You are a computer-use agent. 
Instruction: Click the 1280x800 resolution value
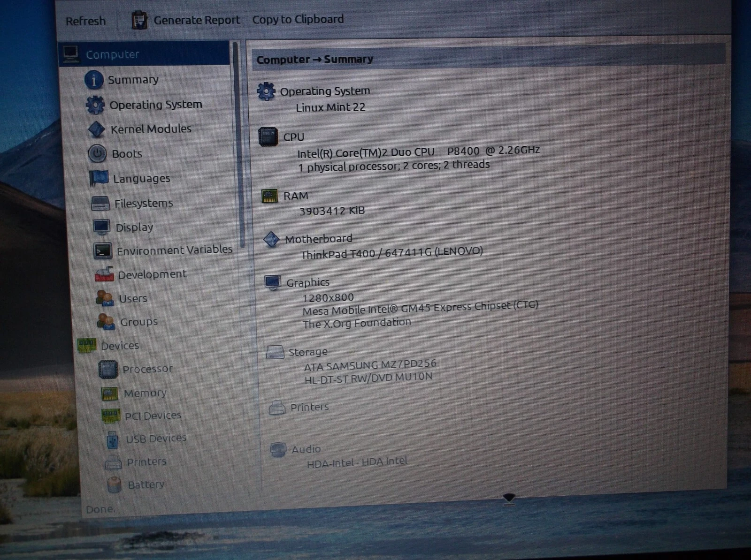328,298
